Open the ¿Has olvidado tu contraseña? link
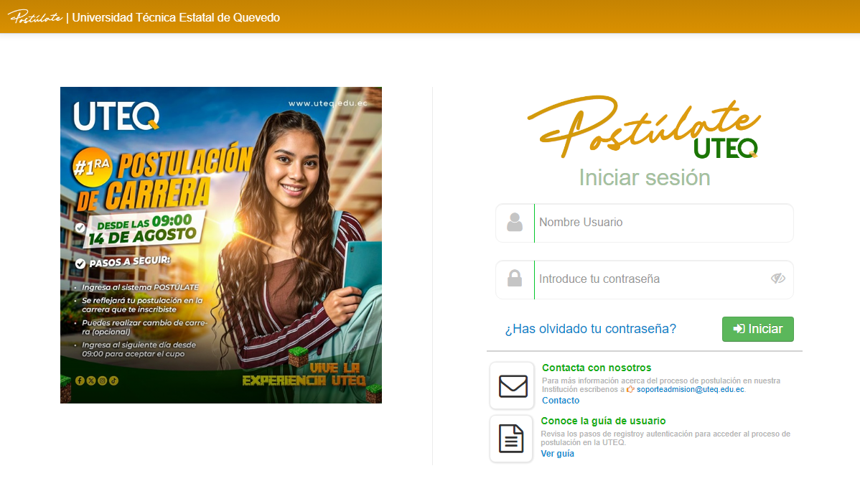Image resolution: width=860 pixels, height=504 pixels. (590, 329)
